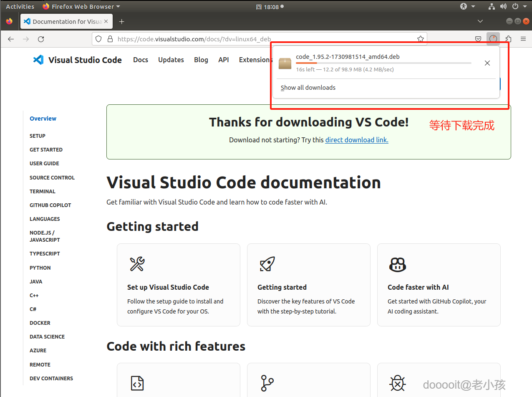
Task: Click the direct download link
Action: click(357, 140)
